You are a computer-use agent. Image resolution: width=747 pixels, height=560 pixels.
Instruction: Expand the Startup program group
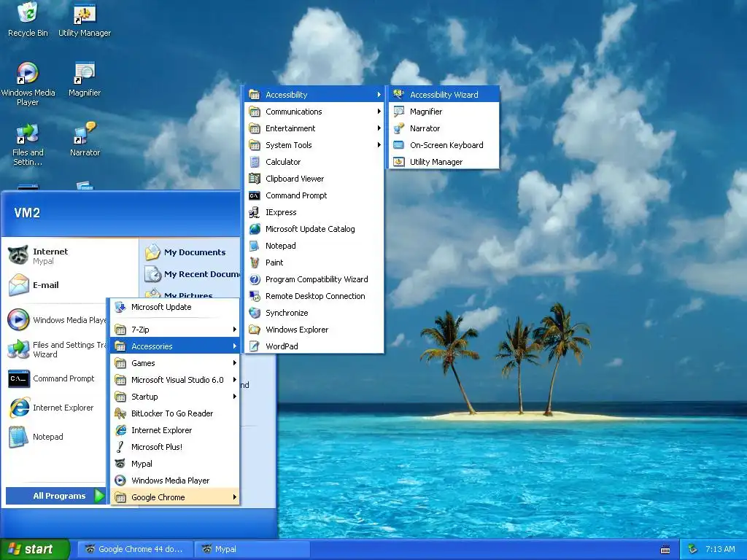click(175, 397)
